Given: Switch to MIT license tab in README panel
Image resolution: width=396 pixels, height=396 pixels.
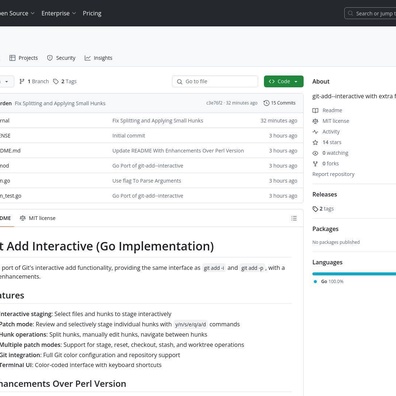Looking at the screenshot, I should point(38,218).
